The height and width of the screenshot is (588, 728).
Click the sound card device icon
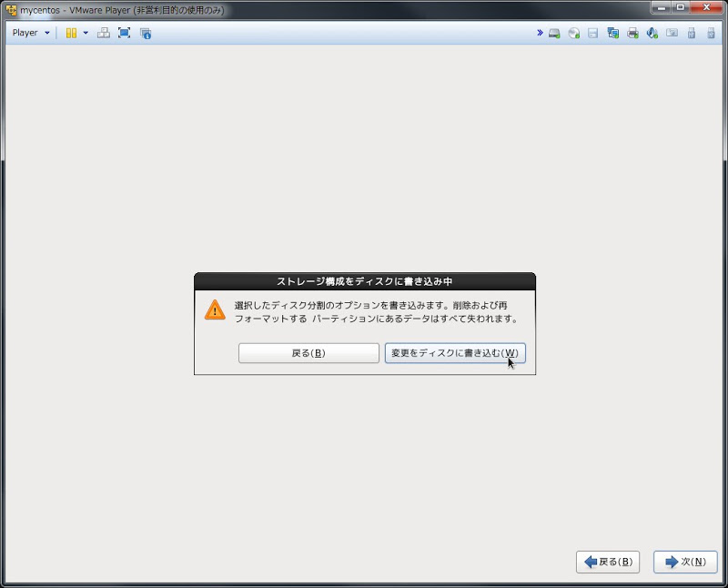652,33
